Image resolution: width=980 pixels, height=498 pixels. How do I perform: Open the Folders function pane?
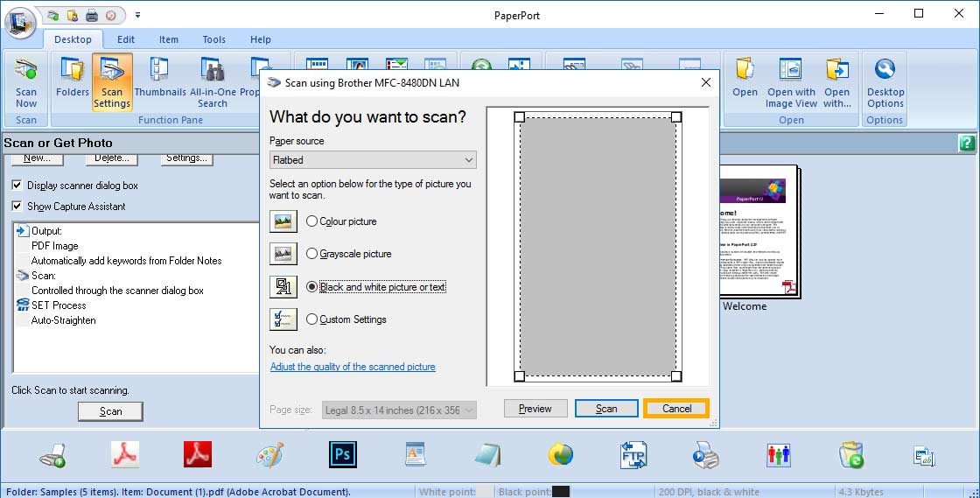pos(73,78)
